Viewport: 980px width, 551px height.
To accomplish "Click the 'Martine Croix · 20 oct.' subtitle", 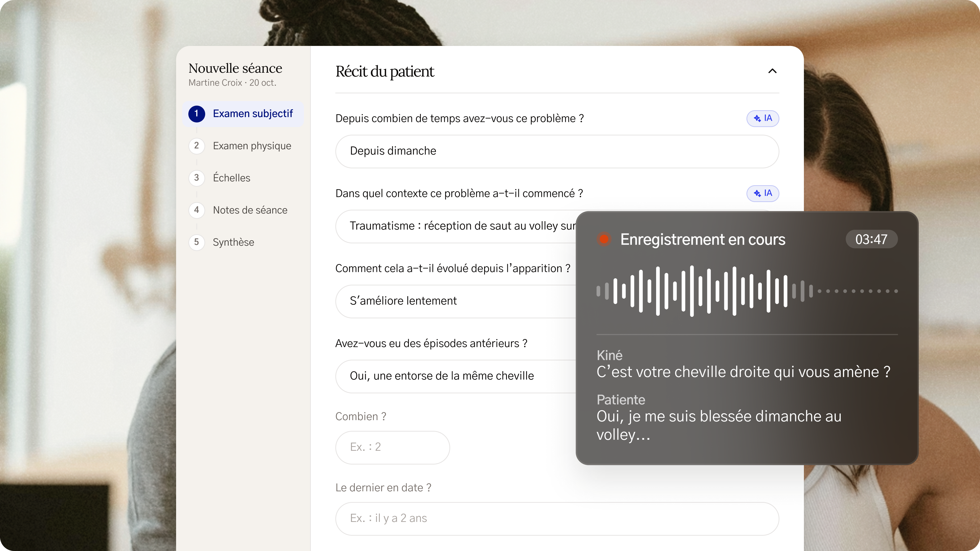I will 232,82.
